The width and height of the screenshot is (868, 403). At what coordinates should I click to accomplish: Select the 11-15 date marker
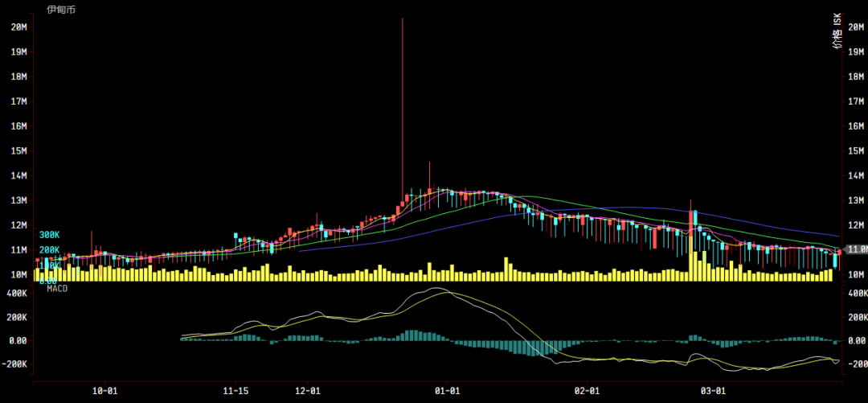235,391
